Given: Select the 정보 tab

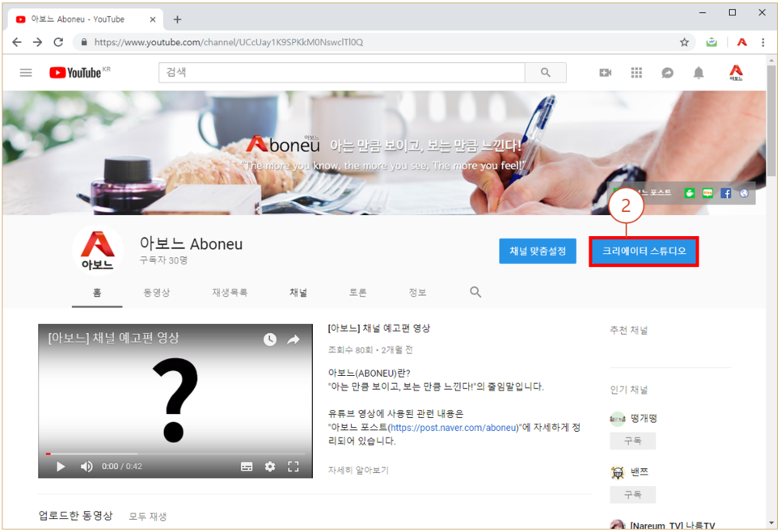Looking at the screenshot, I should (417, 293).
